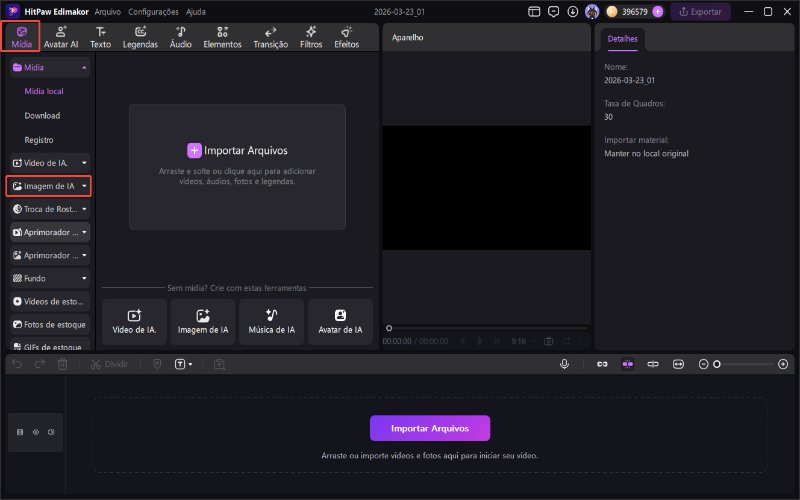Click the layout switch icon
800x500 pixels.
coord(534,12)
